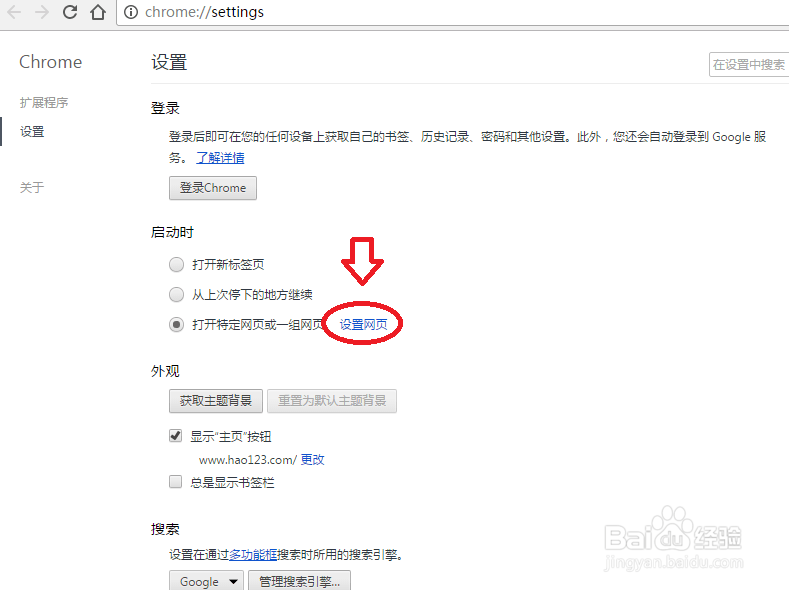The width and height of the screenshot is (789, 590).
Task: Open the 了解详情 link
Action: coord(220,158)
